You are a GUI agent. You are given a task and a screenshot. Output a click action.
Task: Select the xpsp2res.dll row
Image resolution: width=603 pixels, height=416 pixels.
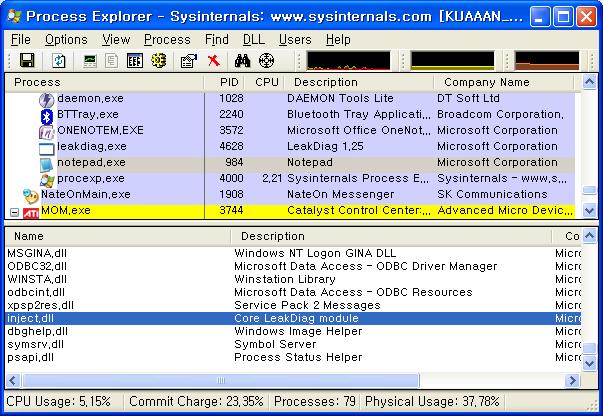(293, 305)
